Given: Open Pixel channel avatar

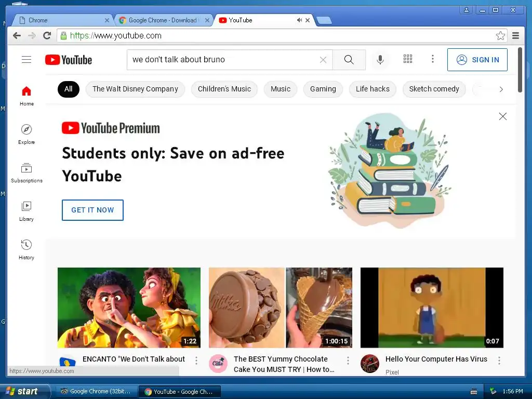Looking at the screenshot, I should click(x=370, y=363).
